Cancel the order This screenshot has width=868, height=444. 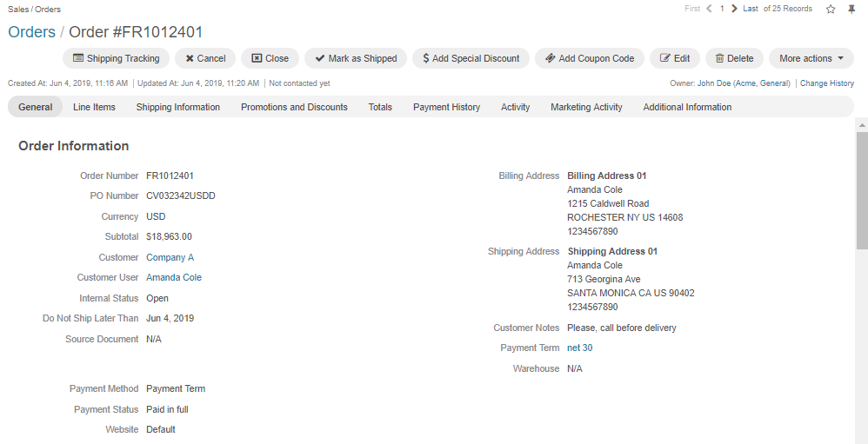pos(205,58)
